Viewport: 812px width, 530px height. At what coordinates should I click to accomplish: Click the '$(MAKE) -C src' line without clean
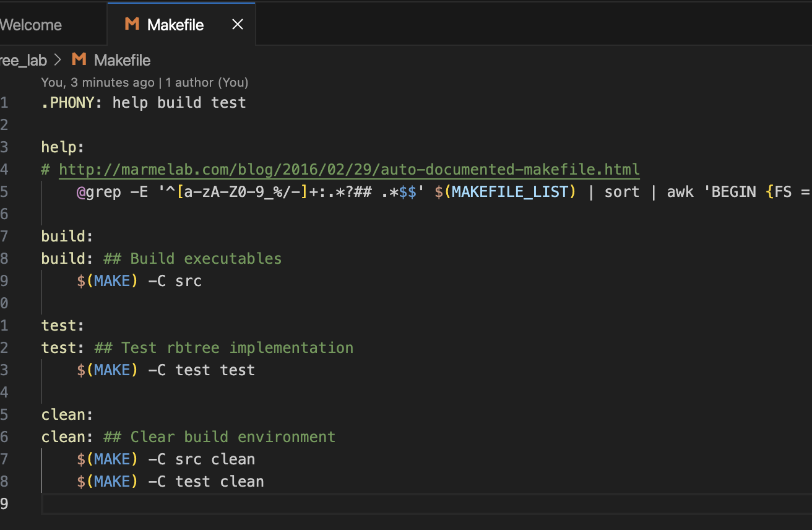pyautogui.click(x=139, y=280)
